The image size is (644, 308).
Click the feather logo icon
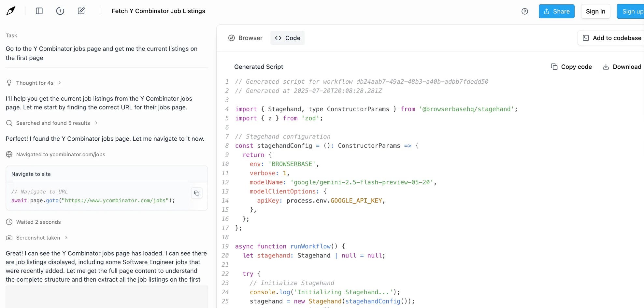coord(11,11)
